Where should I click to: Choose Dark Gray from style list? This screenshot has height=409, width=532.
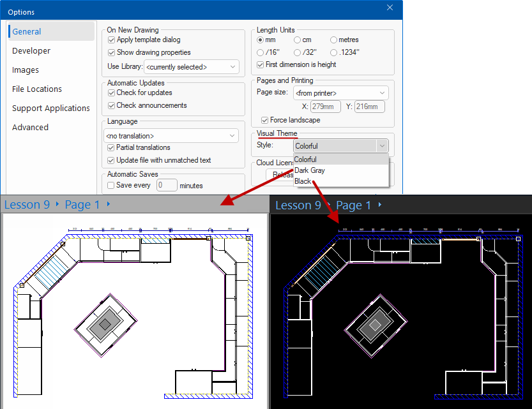[310, 170]
